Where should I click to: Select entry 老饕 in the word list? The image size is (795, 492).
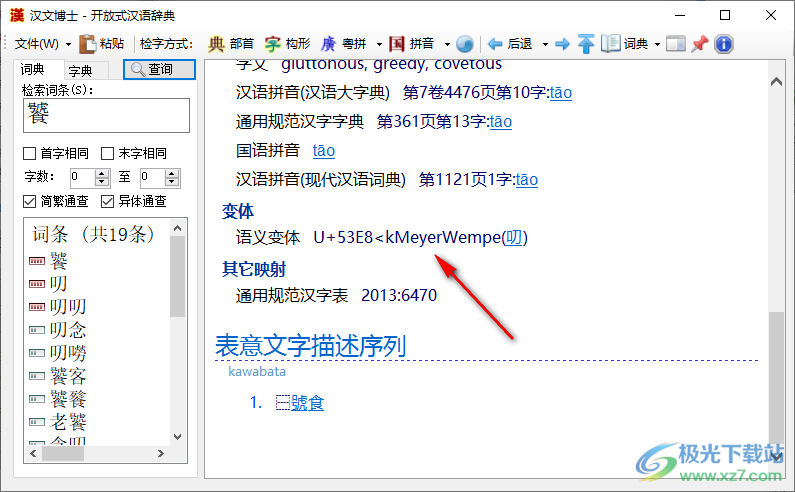pyautogui.click(x=68, y=422)
